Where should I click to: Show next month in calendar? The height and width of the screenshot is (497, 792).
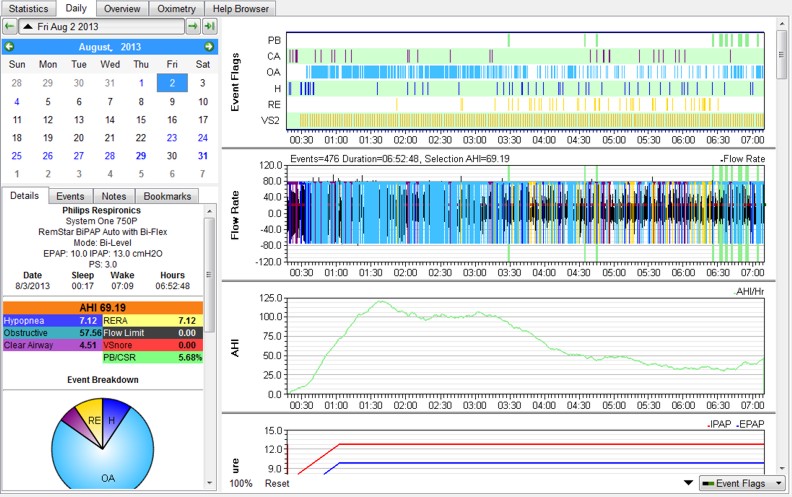point(208,47)
